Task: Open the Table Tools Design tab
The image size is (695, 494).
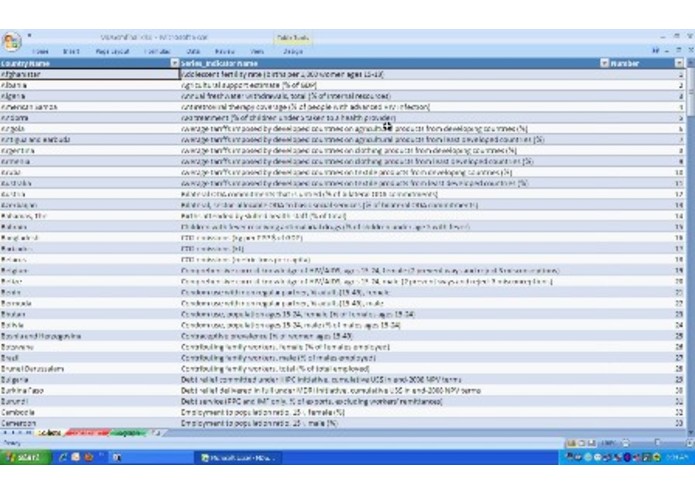Action: point(293,51)
